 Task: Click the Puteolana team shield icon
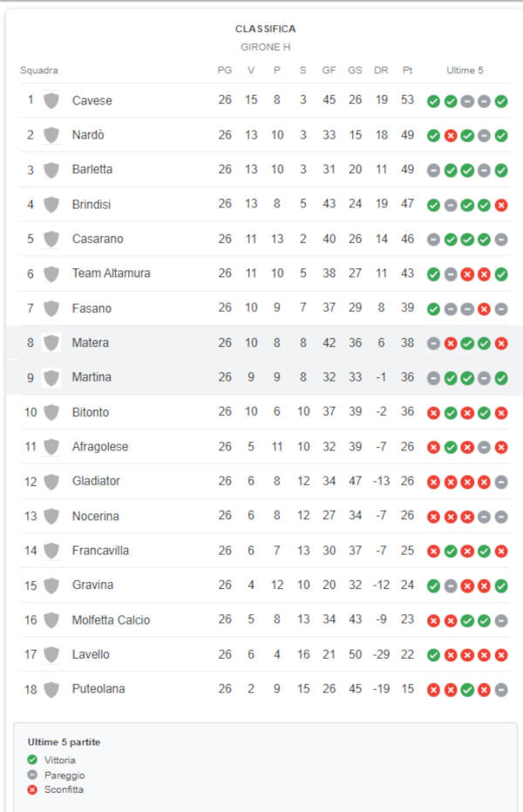[51, 689]
